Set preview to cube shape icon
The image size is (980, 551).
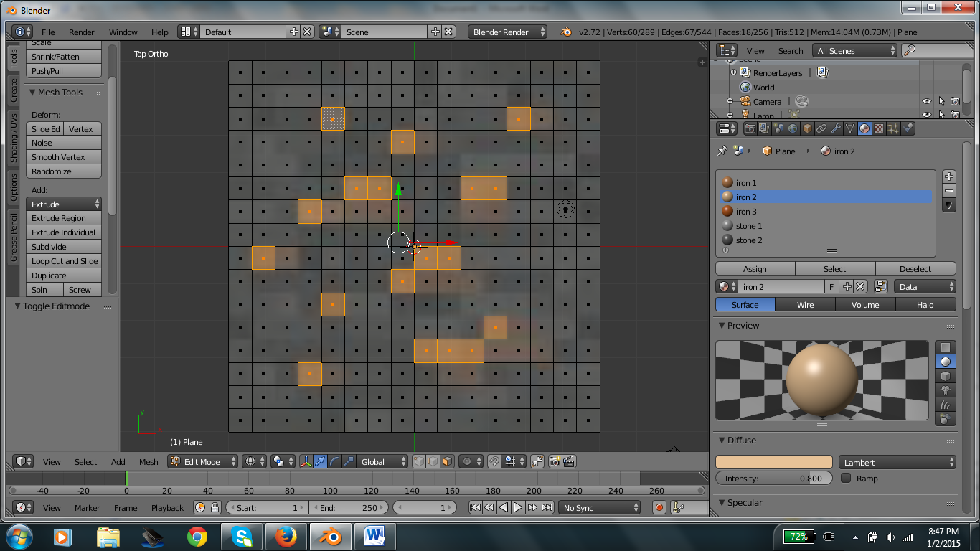(946, 376)
